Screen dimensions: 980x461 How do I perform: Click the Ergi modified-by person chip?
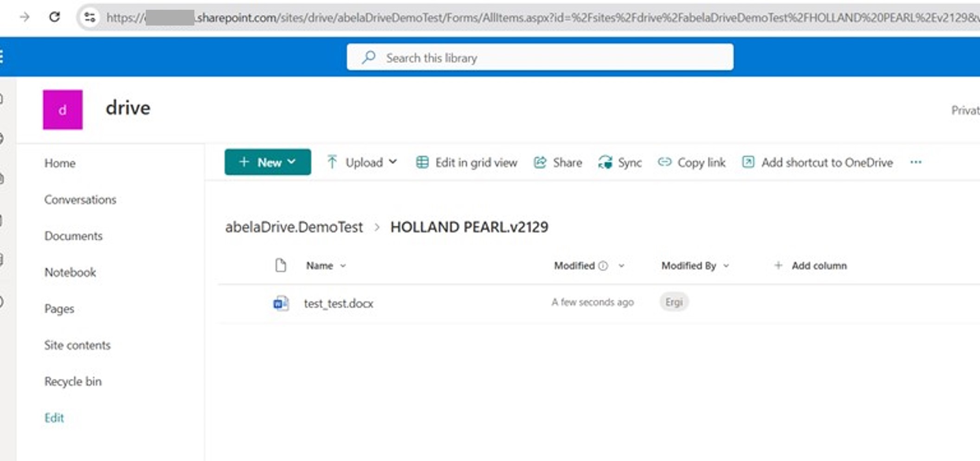tap(674, 302)
